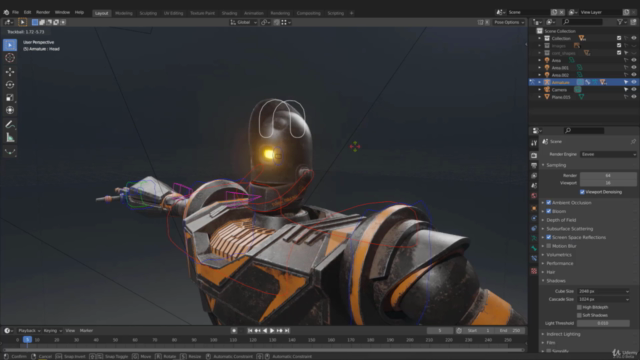Open the Render Engine dropdown
Viewport: 640px width, 360px height.
[x=608, y=154]
